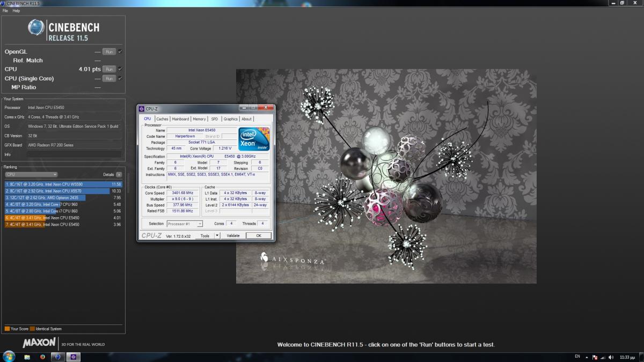Run the CPU benchmark

coord(109,69)
